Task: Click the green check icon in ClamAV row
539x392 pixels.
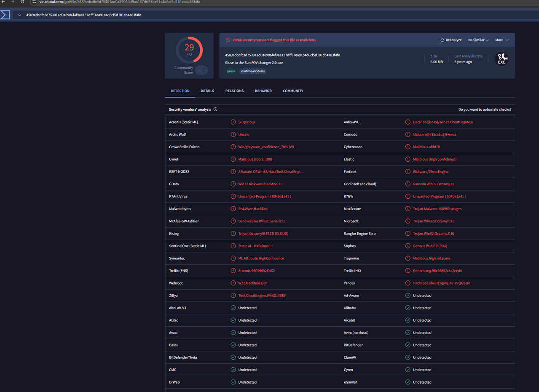Action: [408, 357]
